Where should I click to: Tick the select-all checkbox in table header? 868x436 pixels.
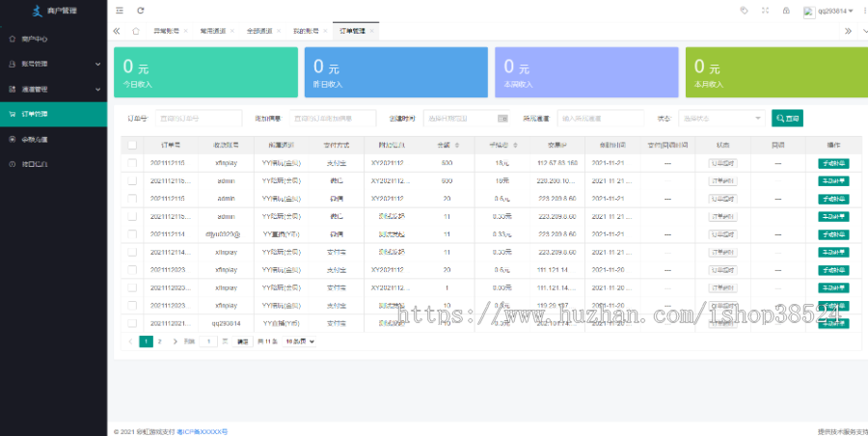tap(132, 145)
